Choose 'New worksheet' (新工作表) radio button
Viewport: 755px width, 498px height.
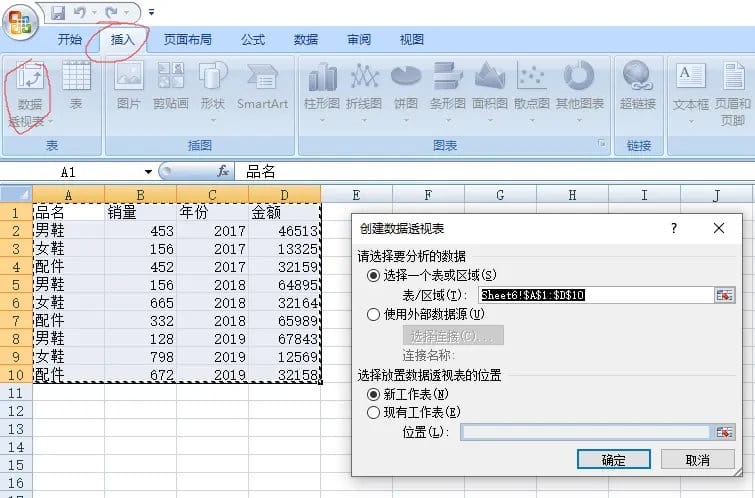tap(374, 394)
